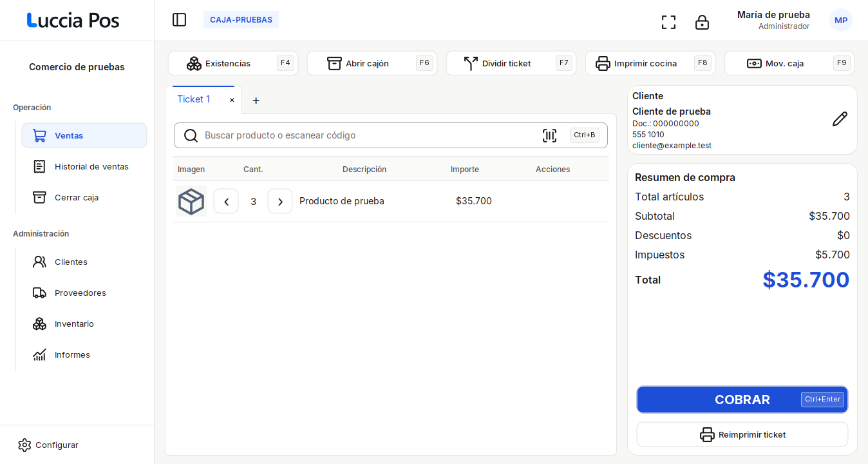Click the CAJA-PRUEBAS badge
This screenshot has width=868, height=464.
[241, 20]
